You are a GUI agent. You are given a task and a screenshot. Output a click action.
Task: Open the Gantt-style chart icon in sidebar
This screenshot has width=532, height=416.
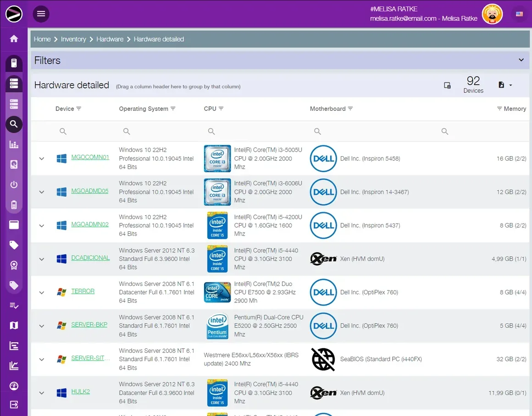[14, 346]
